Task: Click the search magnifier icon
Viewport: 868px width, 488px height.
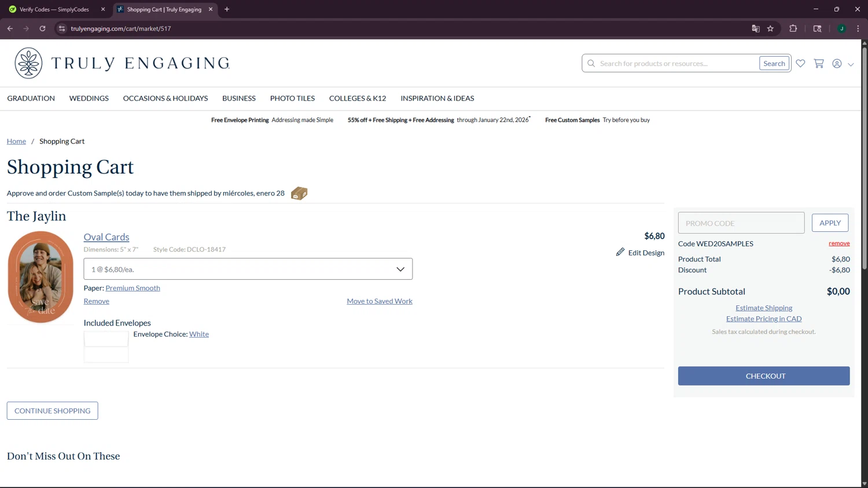Action: click(x=591, y=64)
